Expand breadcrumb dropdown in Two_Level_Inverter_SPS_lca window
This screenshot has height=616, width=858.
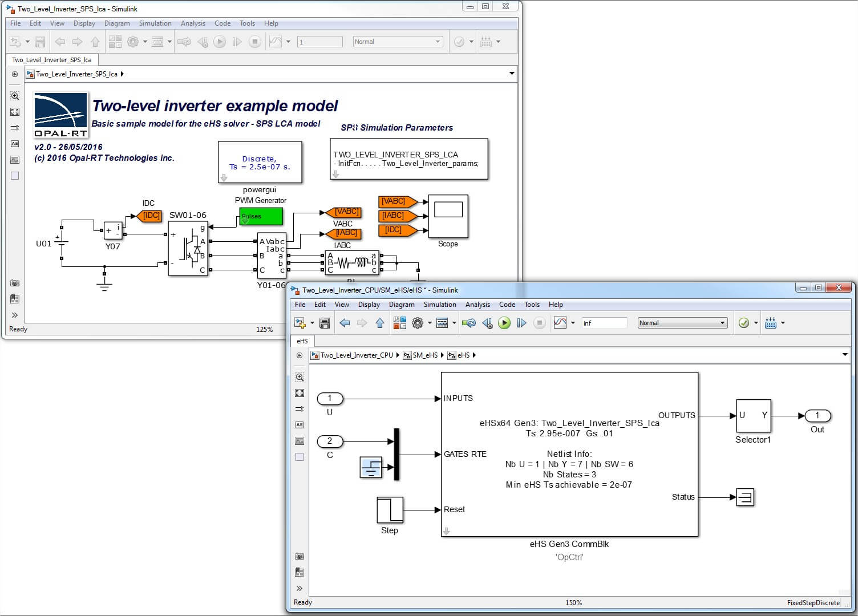point(512,74)
